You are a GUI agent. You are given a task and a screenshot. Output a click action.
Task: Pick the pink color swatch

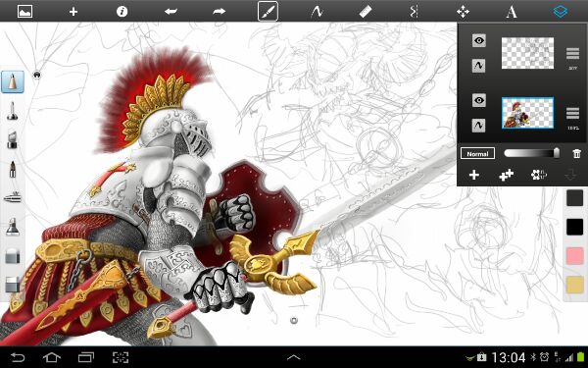[x=574, y=255]
